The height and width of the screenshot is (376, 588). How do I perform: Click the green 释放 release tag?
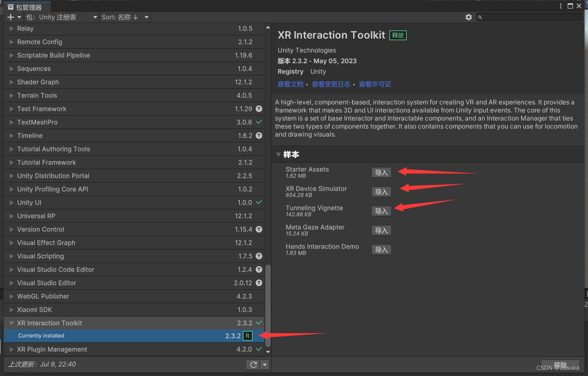point(398,35)
